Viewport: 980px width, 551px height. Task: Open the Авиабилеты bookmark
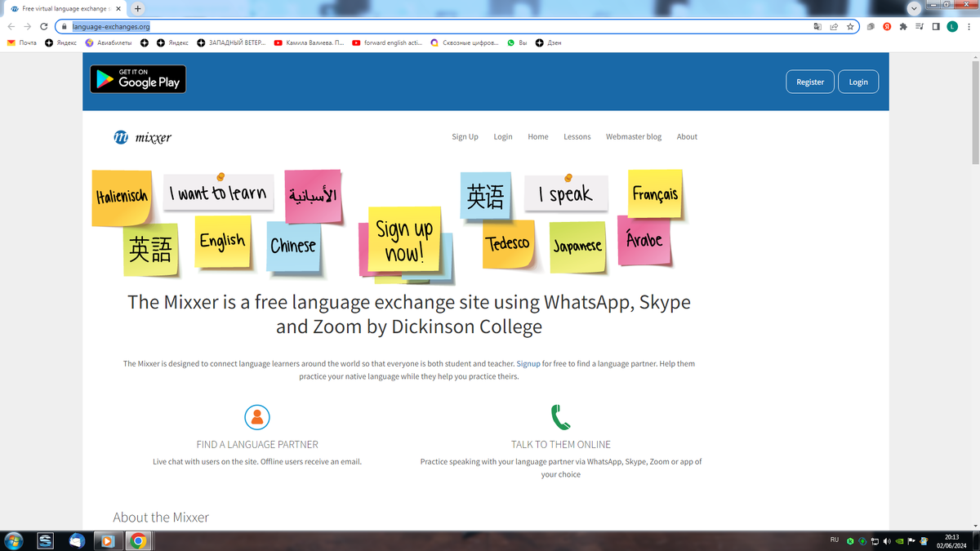(109, 42)
